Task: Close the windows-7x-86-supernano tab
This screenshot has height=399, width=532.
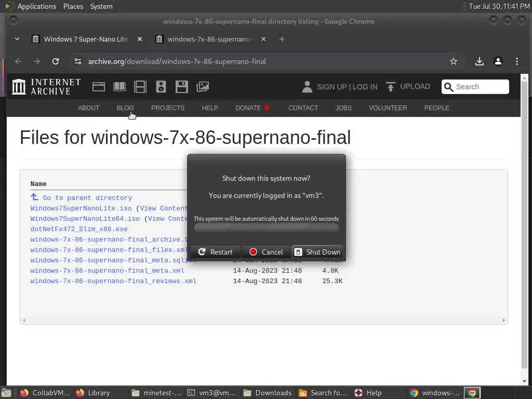Action: pyautogui.click(x=263, y=39)
